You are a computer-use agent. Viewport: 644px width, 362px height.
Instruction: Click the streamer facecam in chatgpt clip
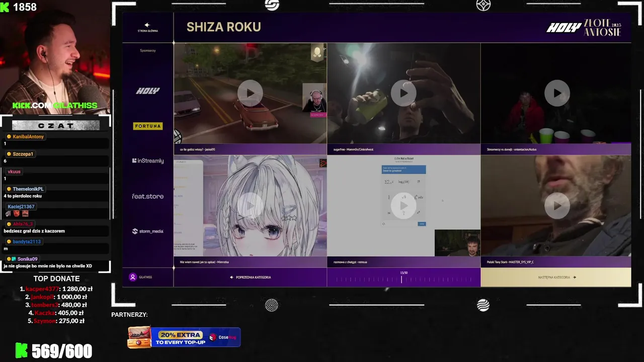457,243
